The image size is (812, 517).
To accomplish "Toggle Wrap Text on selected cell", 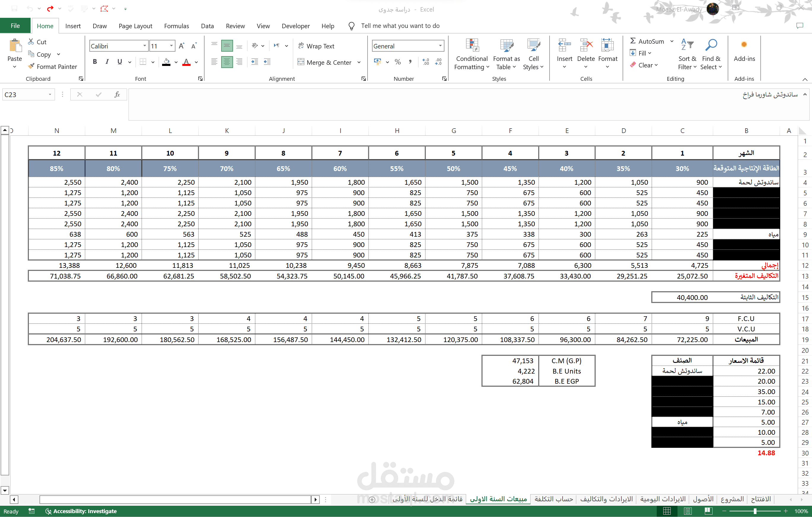I will tap(316, 46).
